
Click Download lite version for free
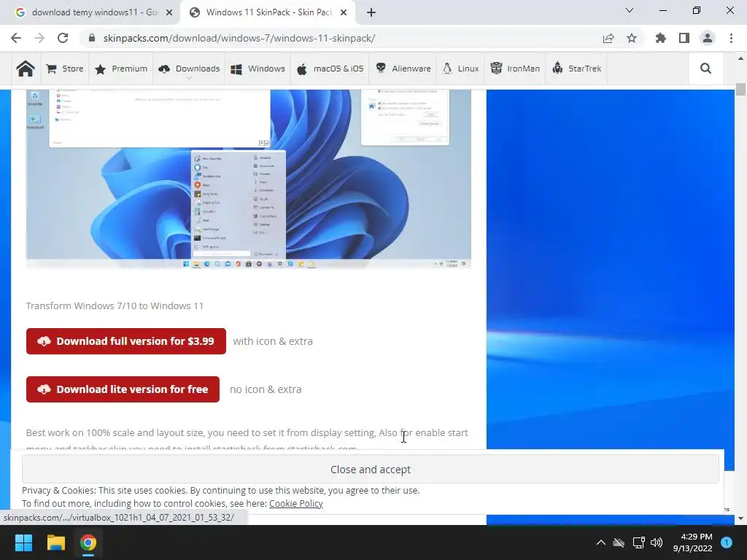coord(123,389)
